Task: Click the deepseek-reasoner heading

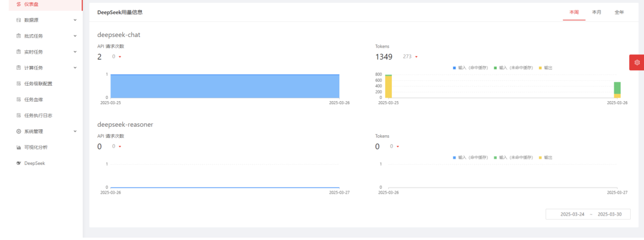Action: (125, 124)
